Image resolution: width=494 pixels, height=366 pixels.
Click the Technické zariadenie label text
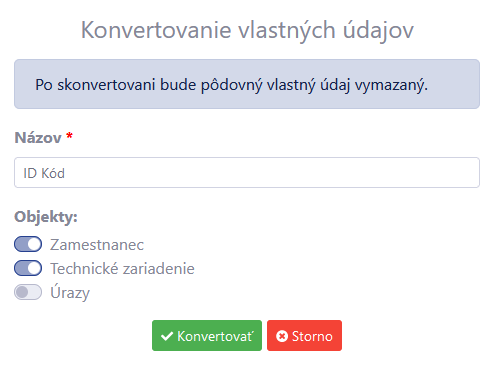122,269
